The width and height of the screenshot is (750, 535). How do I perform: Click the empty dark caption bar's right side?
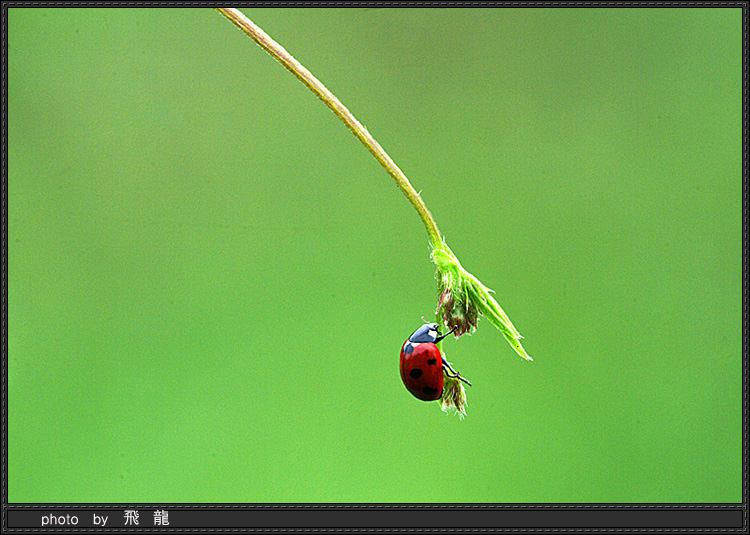[x=600, y=519]
